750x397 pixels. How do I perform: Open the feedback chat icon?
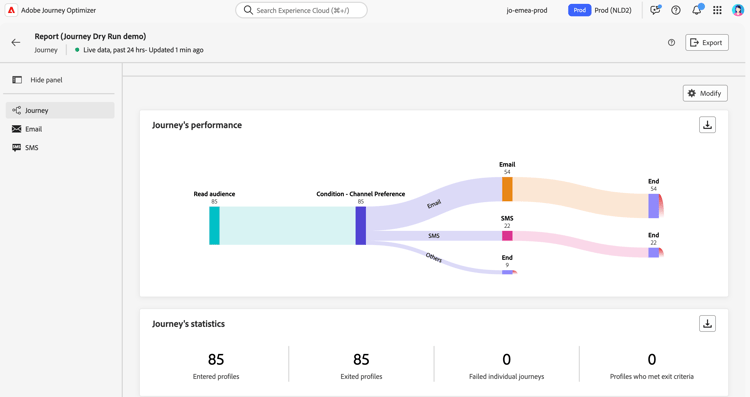[655, 10]
